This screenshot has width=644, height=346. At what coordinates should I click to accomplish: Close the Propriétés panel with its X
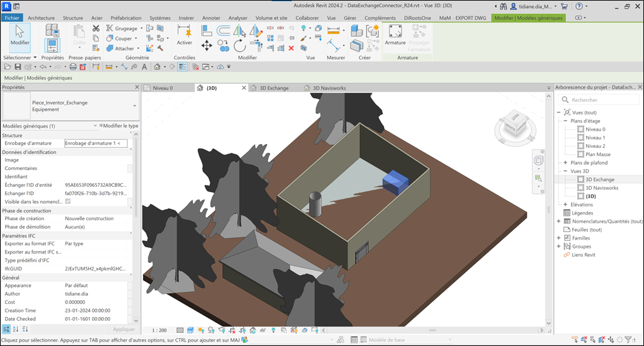[x=137, y=87]
